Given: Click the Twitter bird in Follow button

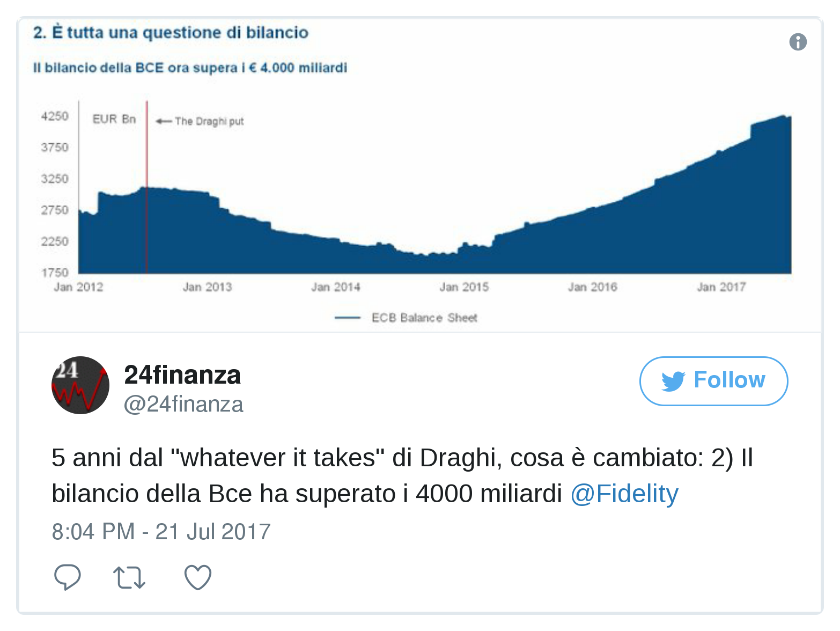Looking at the screenshot, I should (x=673, y=381).
